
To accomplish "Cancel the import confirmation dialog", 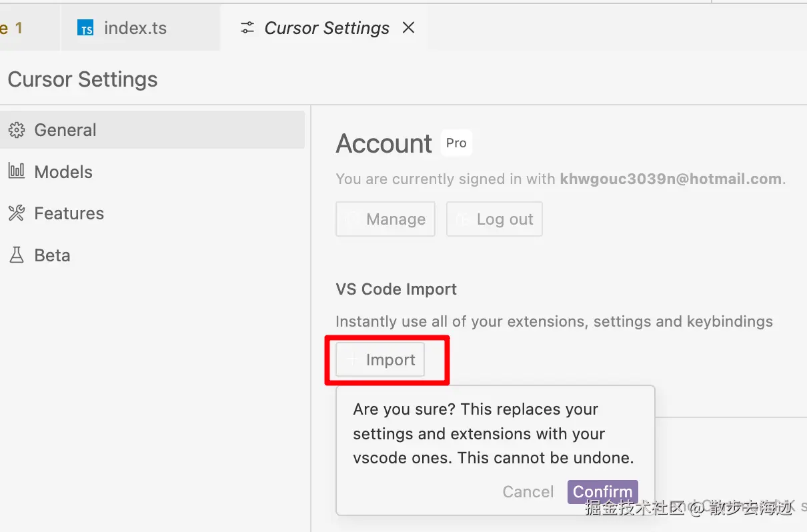I will [528, 492].
